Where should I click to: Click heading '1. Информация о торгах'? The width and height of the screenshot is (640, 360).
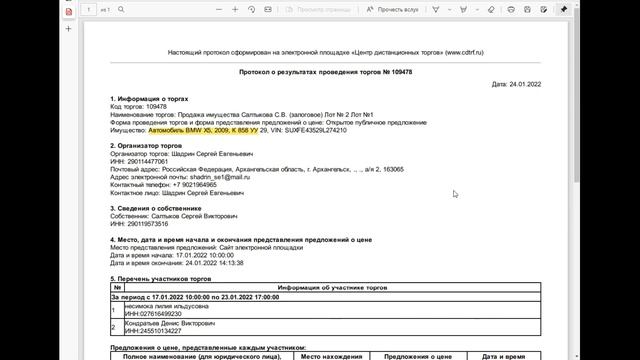149,99
